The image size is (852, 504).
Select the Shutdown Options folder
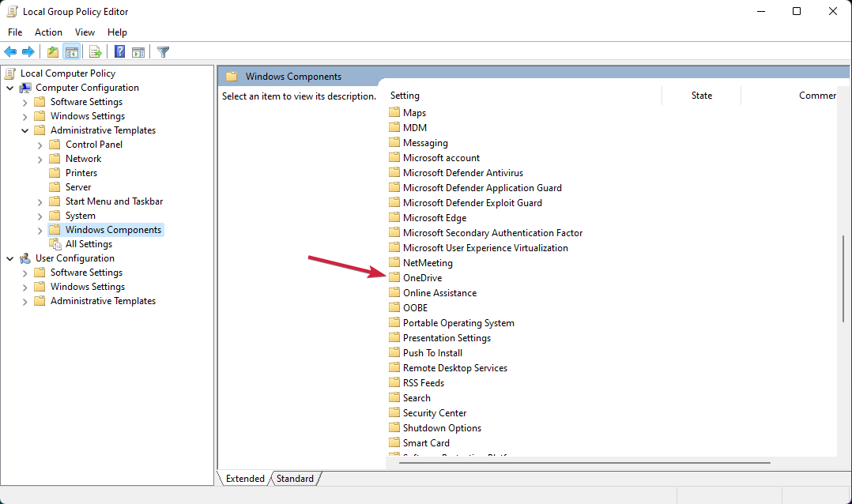click(442, 428)
